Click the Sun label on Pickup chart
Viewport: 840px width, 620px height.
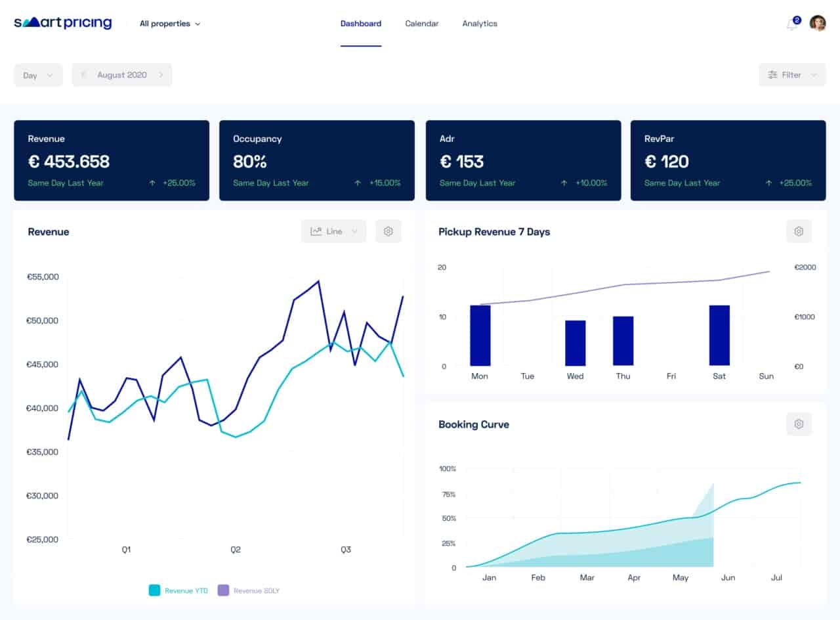pos(766,376)
